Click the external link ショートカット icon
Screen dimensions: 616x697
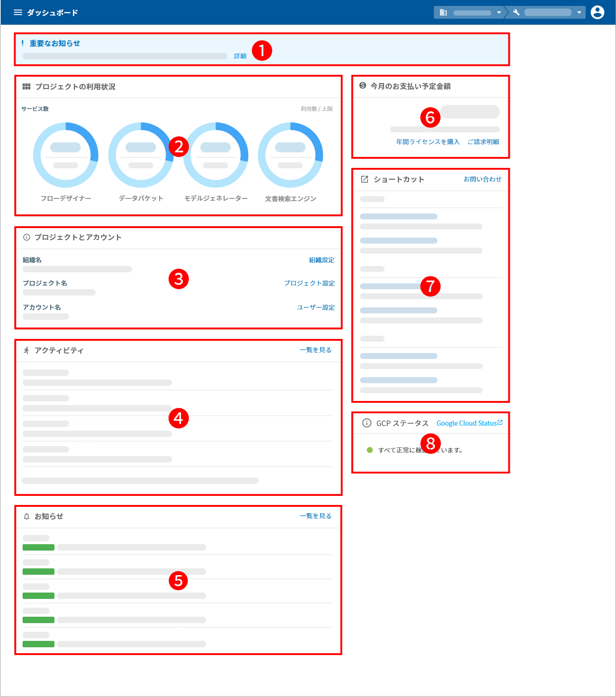pyautogui.click(x=365, y=179)
